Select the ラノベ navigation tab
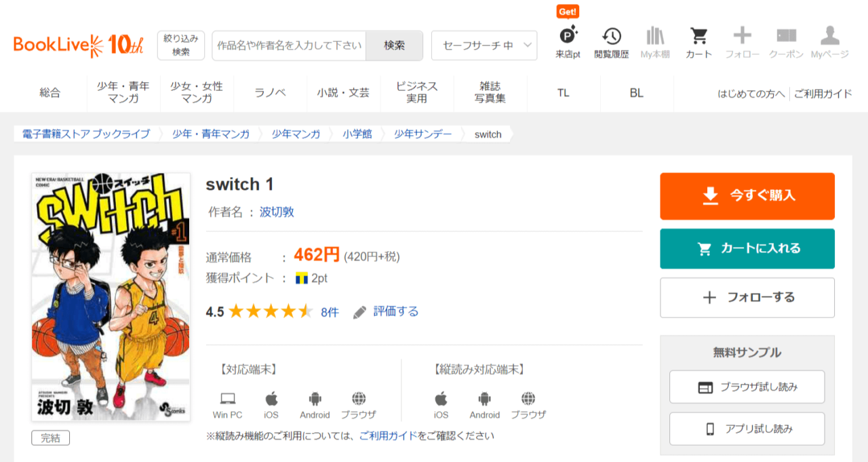 coord(270,93)
